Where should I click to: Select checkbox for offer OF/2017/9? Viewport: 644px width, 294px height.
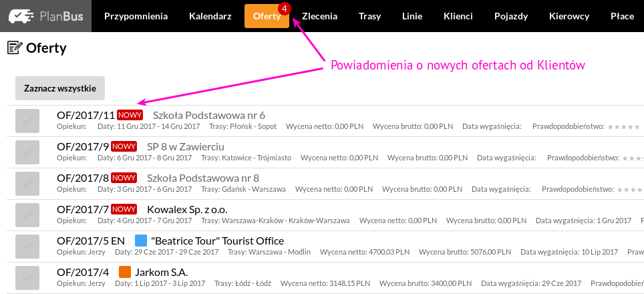click(x=27, y=152)
